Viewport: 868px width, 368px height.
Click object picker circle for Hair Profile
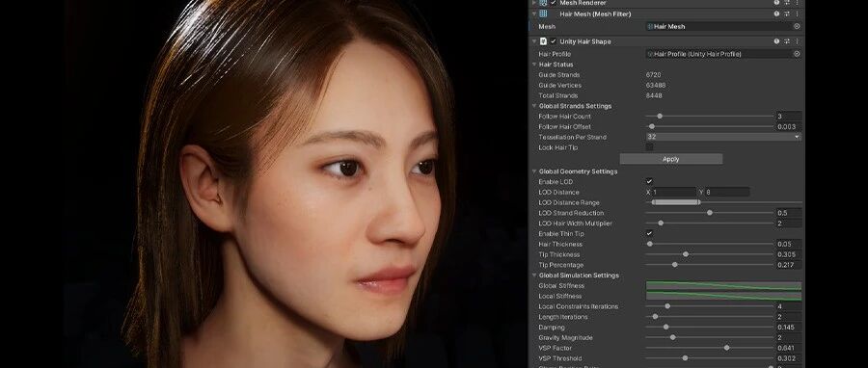(797, 54)
